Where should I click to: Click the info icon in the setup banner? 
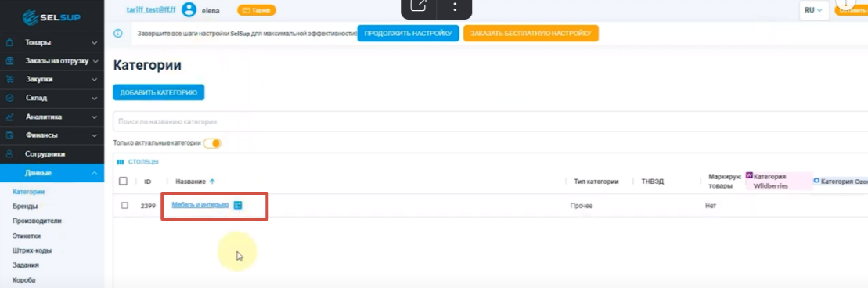(117, 33)
